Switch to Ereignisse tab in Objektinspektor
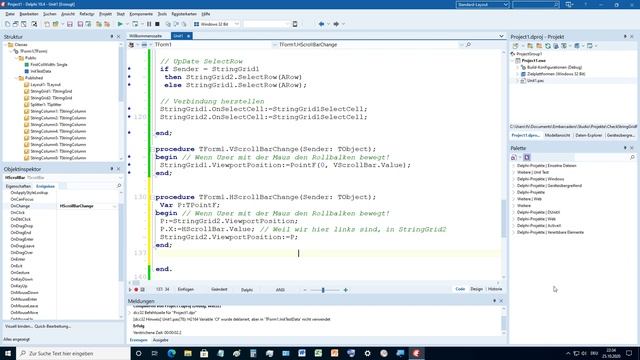Screen dimensions: 640x360 tap(45, 186)
